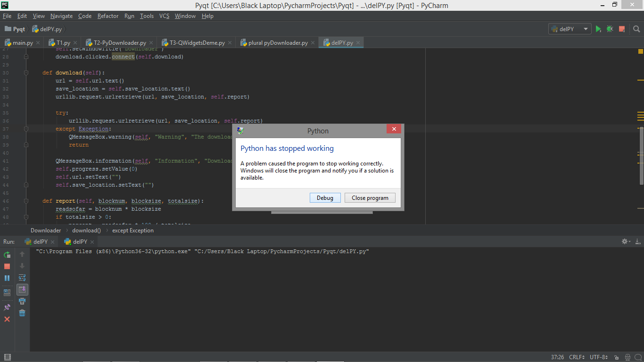Print the console output
Screen dimensions: 644x362
coord(22,301)
